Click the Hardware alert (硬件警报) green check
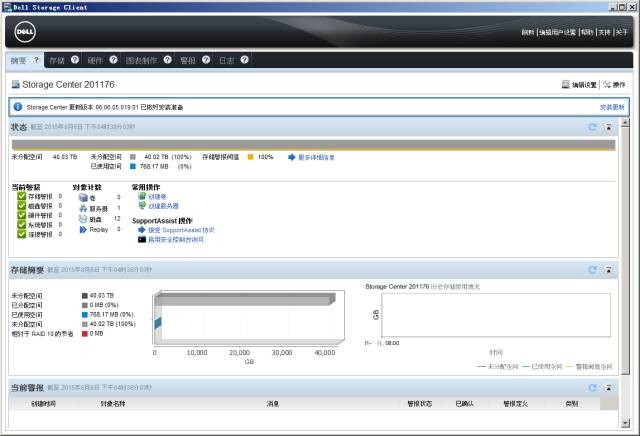Image resolution: width=640 pixels, height=436 pixels. click(22, 215)
